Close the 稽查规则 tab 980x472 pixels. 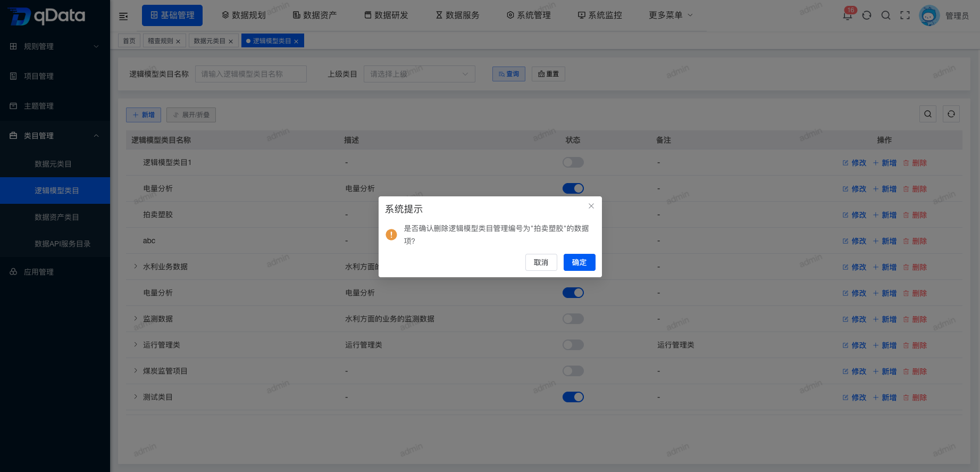point(178,42)
